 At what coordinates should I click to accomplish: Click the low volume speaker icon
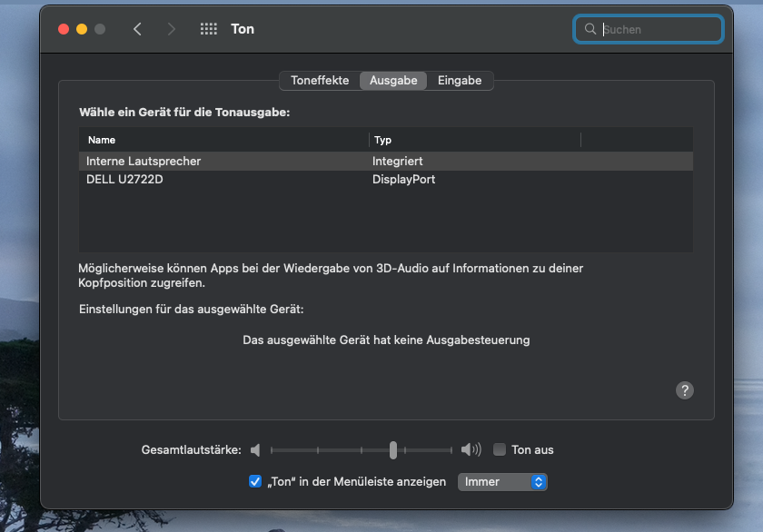point(256,450)
